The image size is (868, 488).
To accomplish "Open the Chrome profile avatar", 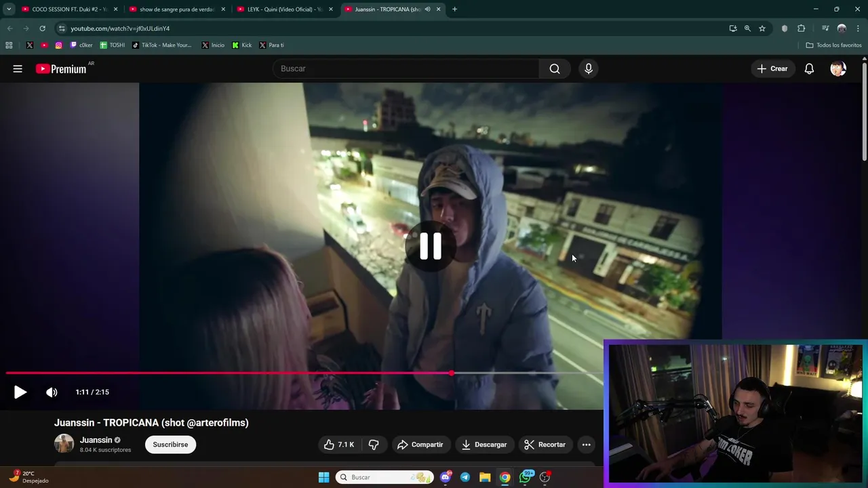I will pyautogui.click(x=842, y=28).
